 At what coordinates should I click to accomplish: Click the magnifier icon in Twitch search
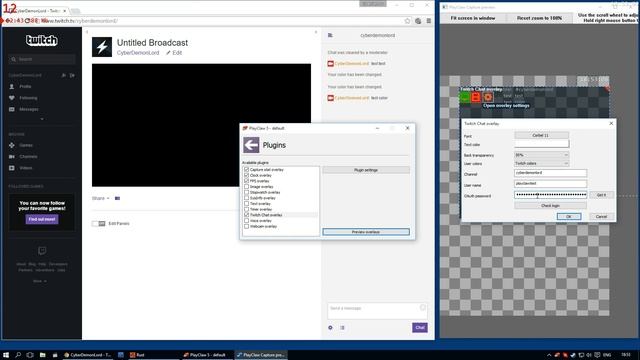coord(13,59)
